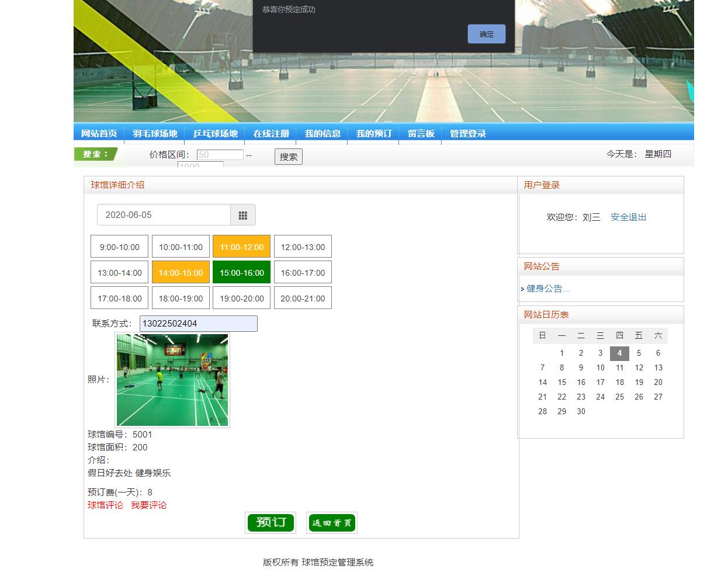Click the contact phone number field
Viewport: 728px width, 583px height.
coord(198,323)
